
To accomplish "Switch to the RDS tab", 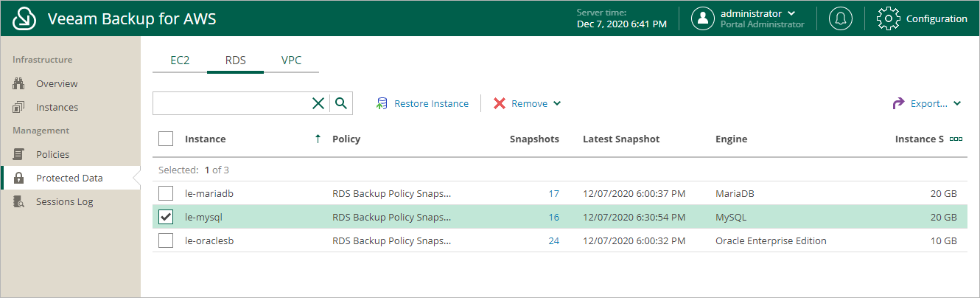I will tap(235, 60).
